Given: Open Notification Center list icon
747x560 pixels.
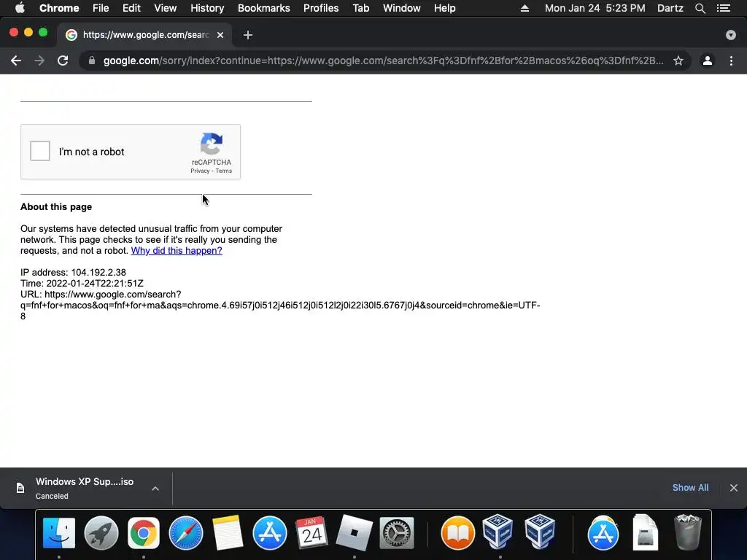Looking at the screenshot, I should point(724,8).
